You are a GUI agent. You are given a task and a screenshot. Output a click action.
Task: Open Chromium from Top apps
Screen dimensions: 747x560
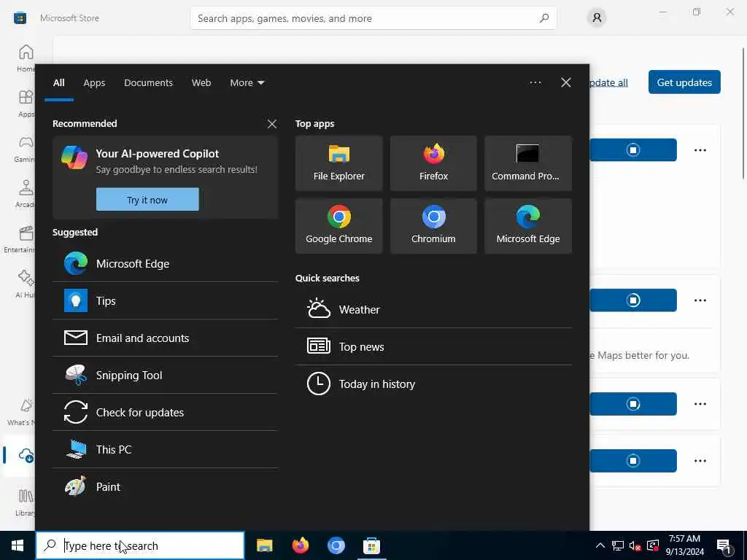433,226
